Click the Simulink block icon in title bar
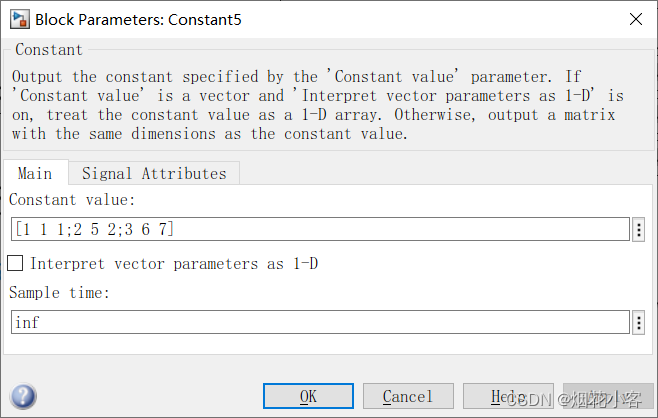658x418 pixels. coord(20,19)
